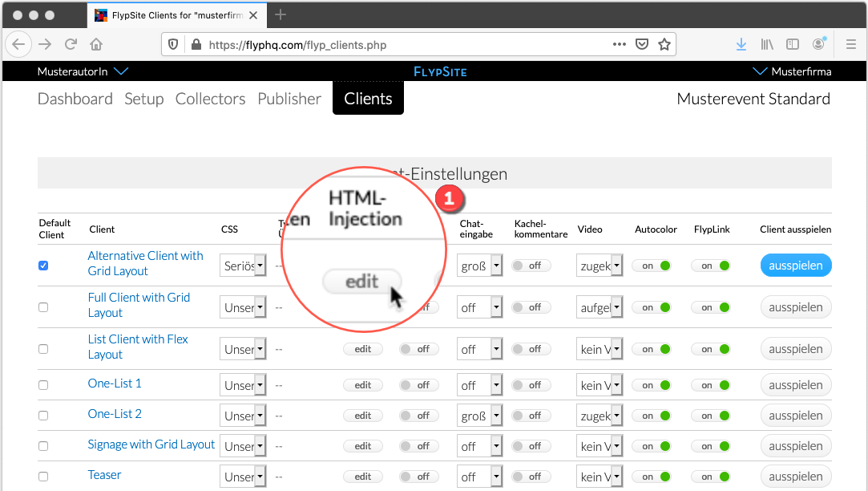Toggle the off switch beside edit in One-List 1 row
The width and height of the screenshot is (868, 491).
(418, 385)
